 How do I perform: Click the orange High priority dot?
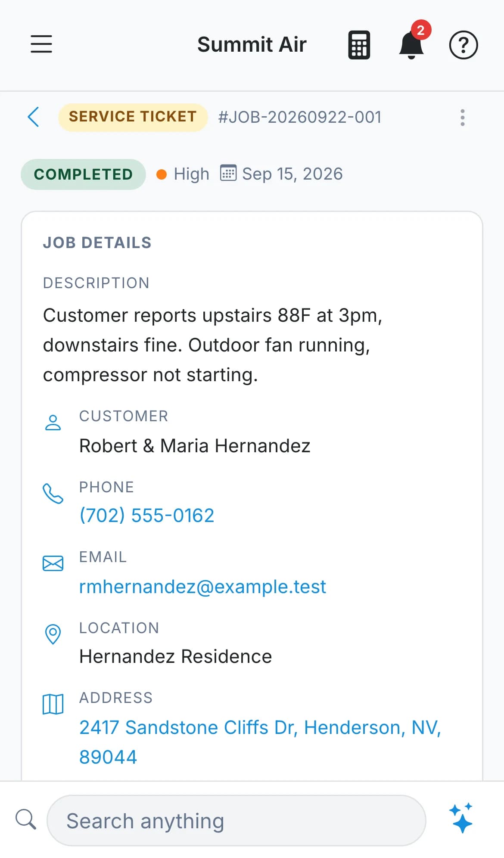click(x=162, y=174)
